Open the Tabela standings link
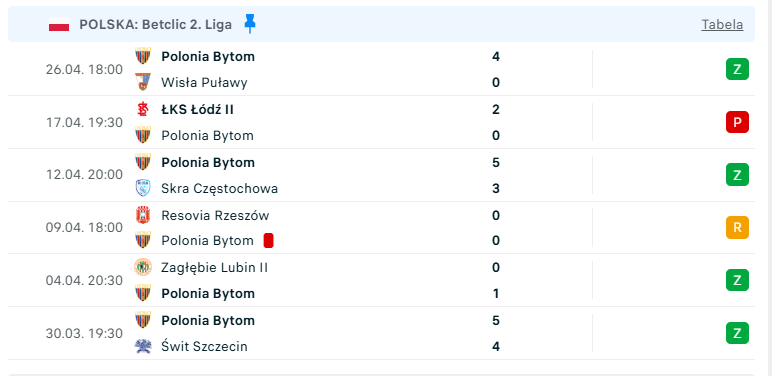 click(x=722, y=25)
